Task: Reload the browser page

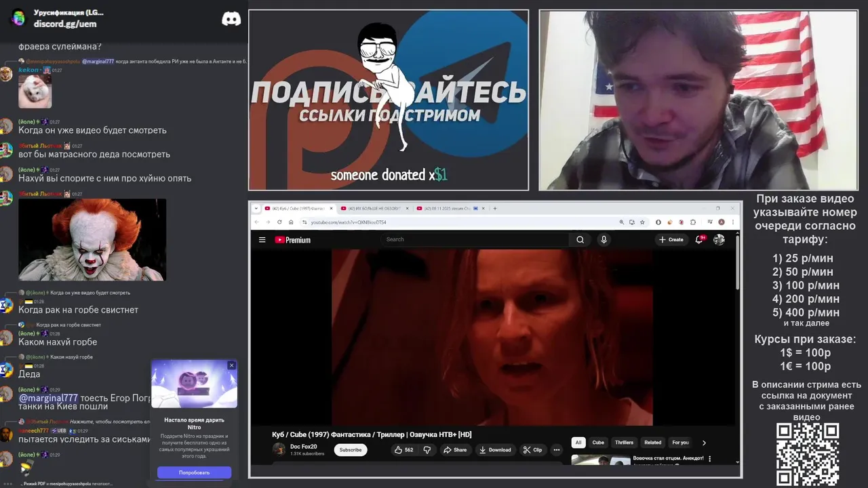Action: [279, 222]
